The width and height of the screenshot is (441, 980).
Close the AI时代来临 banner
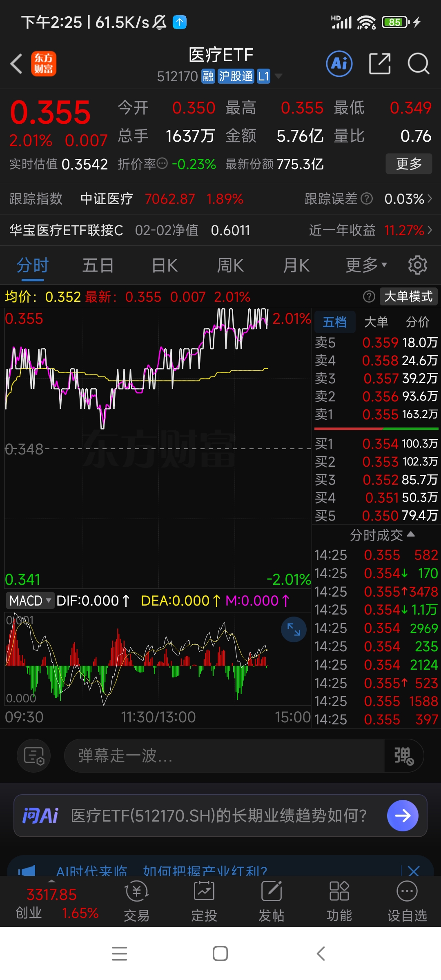414,871
